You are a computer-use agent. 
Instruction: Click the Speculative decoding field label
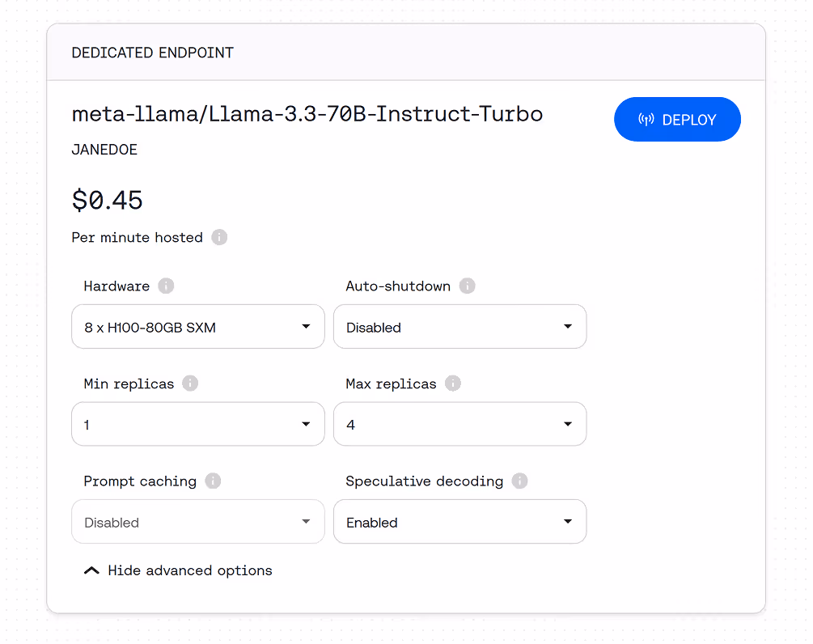coord(424,481)
